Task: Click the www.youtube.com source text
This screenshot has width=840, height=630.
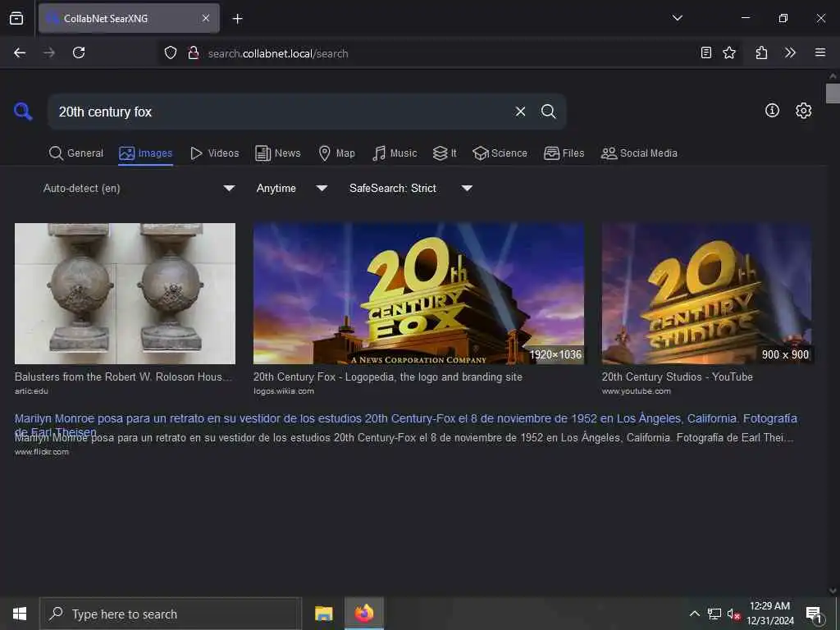Action: [x=636, y=391]
